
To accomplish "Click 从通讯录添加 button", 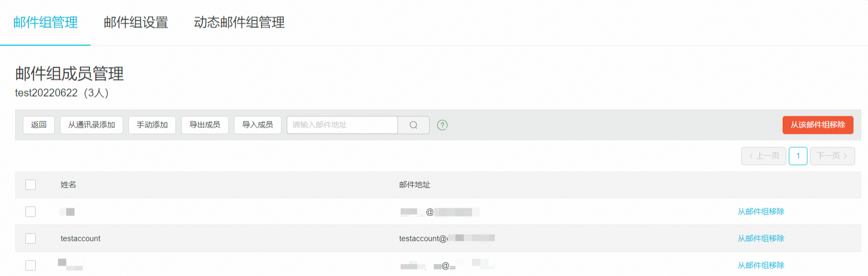I will 92,125.
